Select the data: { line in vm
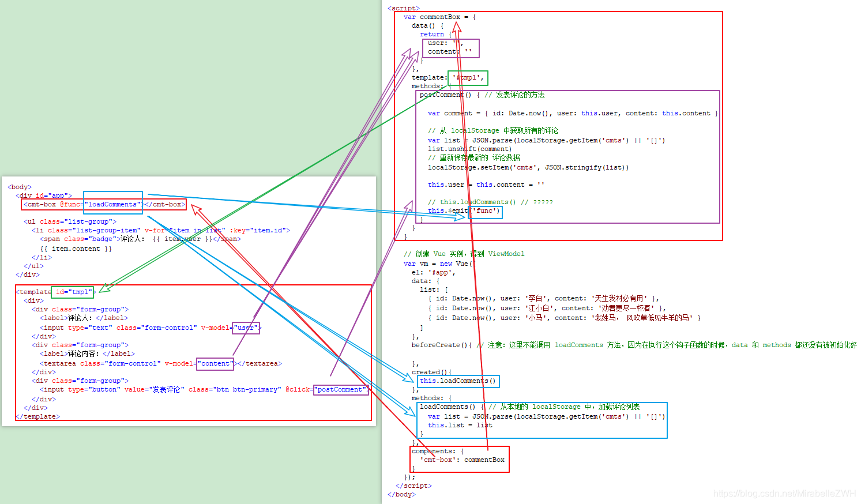 click(426, 281)
